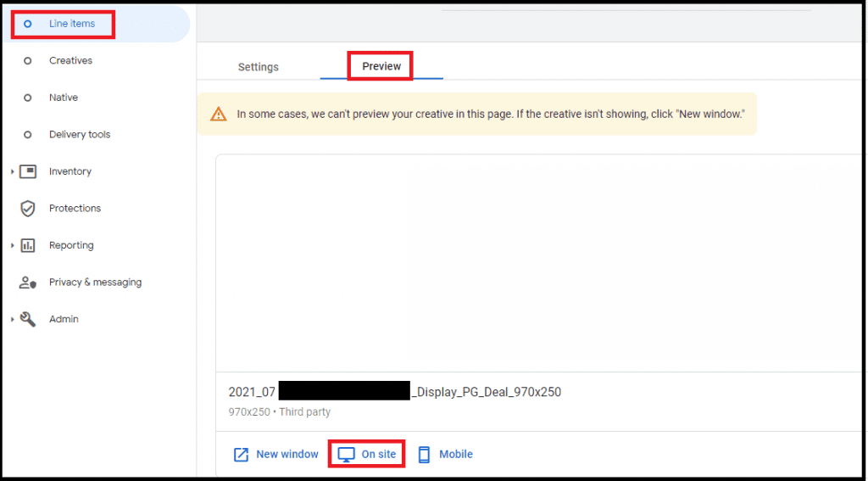Click the Admin wrench icon

28,319
